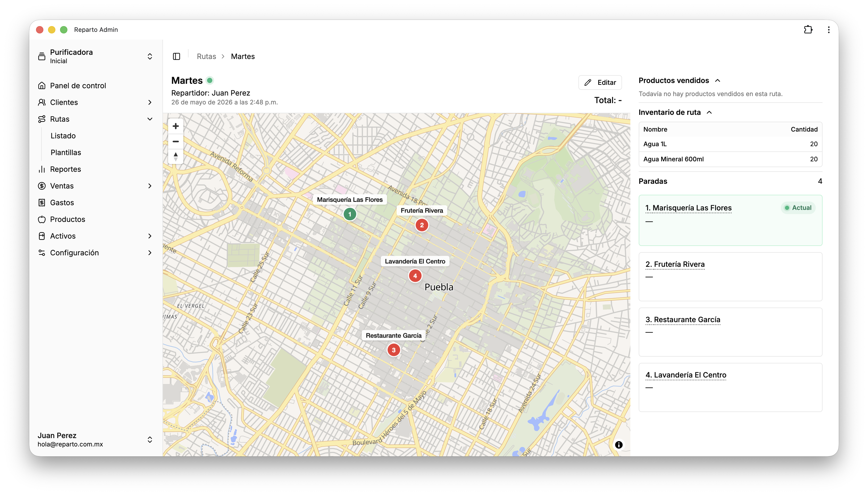This screenshot has width=868, height=495.
Task: Open stop 3. Restaurante García link
Action: (683, 320)
